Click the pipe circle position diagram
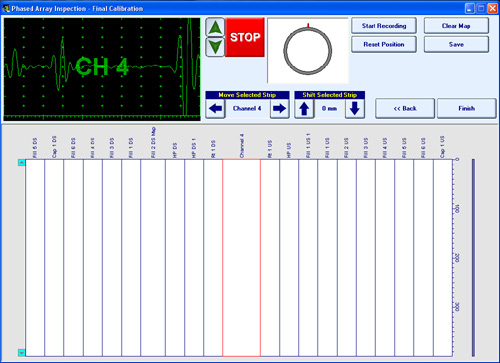The width and height of the screenshot is (500, 363). [308, 51]
